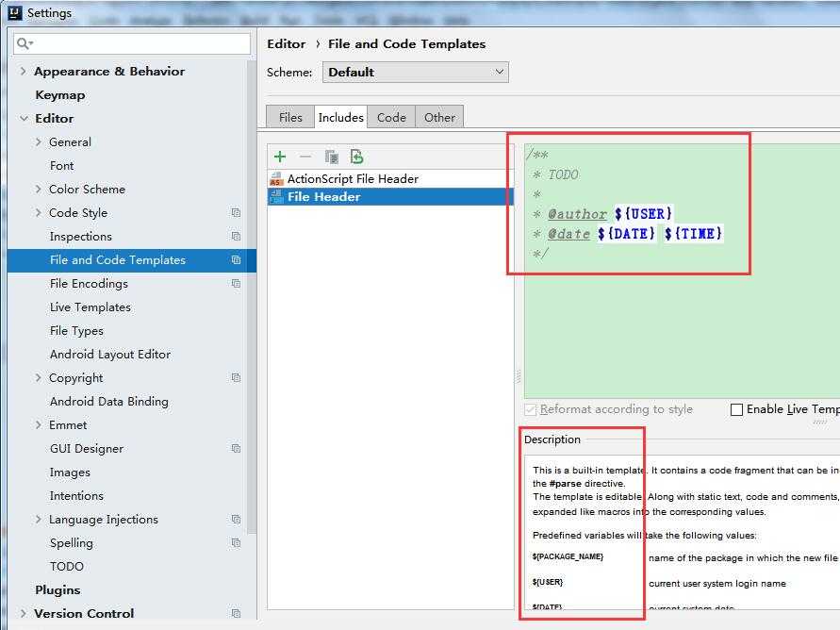Open File Encodings settings

tap(89, 283)
